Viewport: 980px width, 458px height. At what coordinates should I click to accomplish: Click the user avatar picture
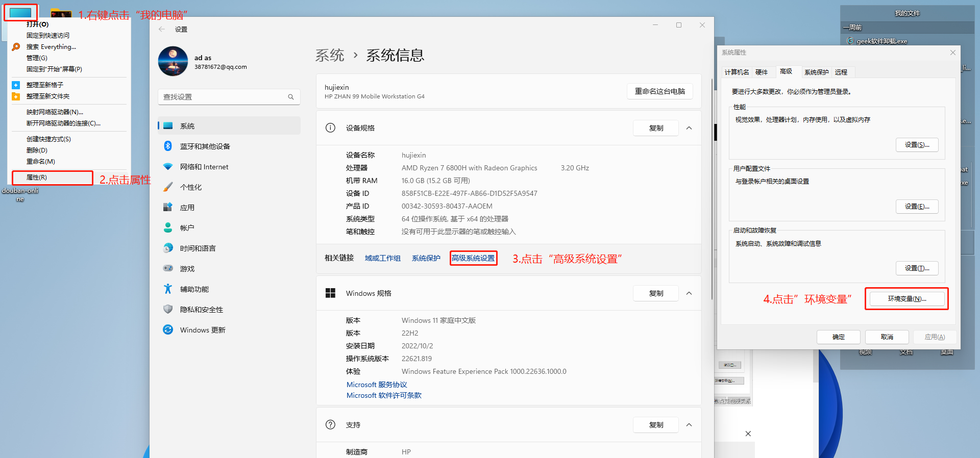point(173,61)
